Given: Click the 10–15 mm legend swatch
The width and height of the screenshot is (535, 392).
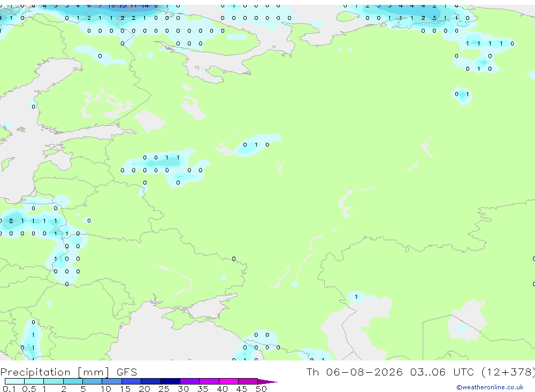Looking at the screenshot, I should tap(112, 381).
